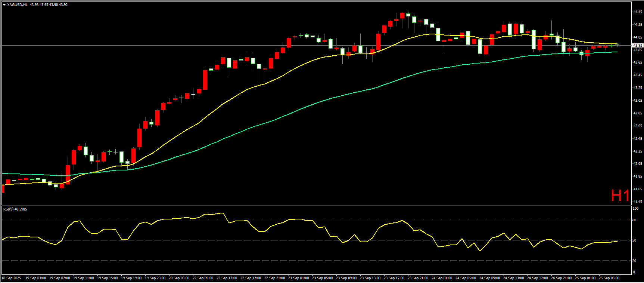The height and width of the screenshot is (283, 644).
Task: Click the RSI(9) 48.5985 indicator label
Action: (15, 209)
